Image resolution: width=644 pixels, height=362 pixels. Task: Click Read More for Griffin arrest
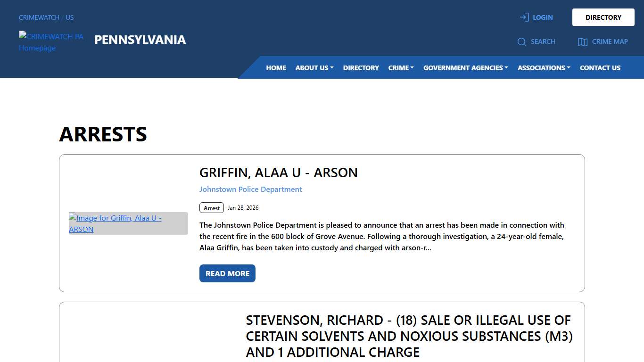[227, 273]
